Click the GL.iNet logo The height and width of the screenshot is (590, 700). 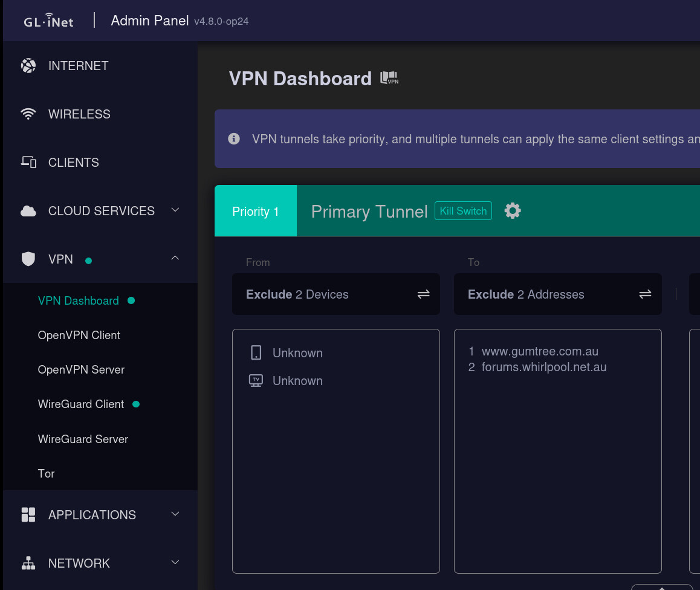[48, 21]
